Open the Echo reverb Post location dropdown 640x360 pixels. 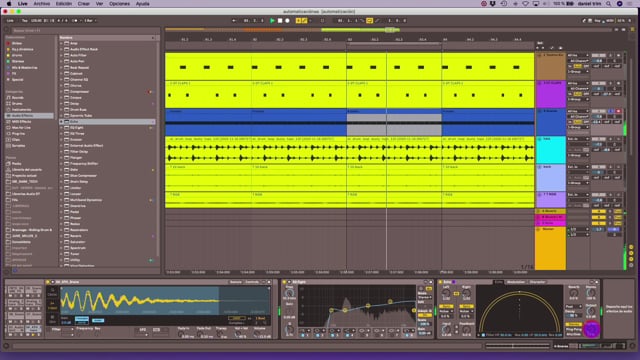point(574,307)
